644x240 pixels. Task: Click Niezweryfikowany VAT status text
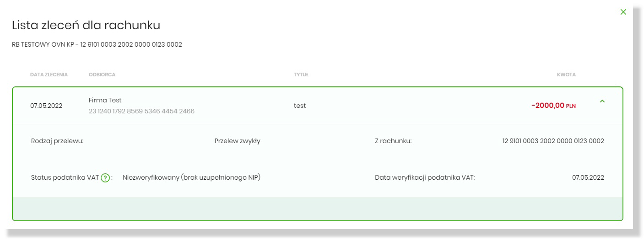coord(191,178)
